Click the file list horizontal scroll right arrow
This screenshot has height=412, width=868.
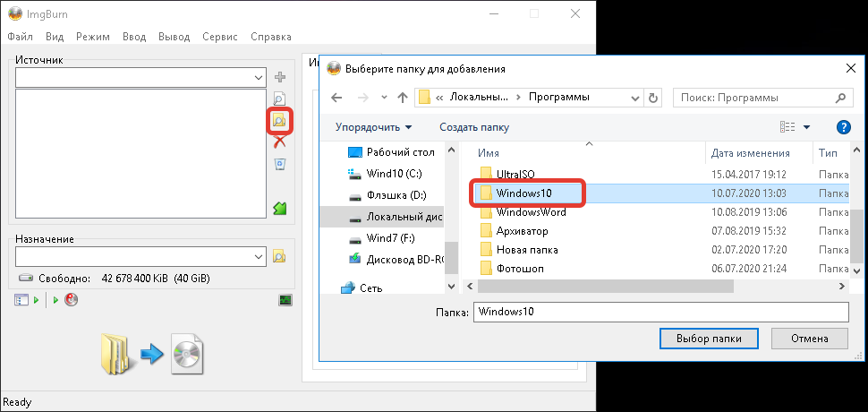click(x=842, y=287)
